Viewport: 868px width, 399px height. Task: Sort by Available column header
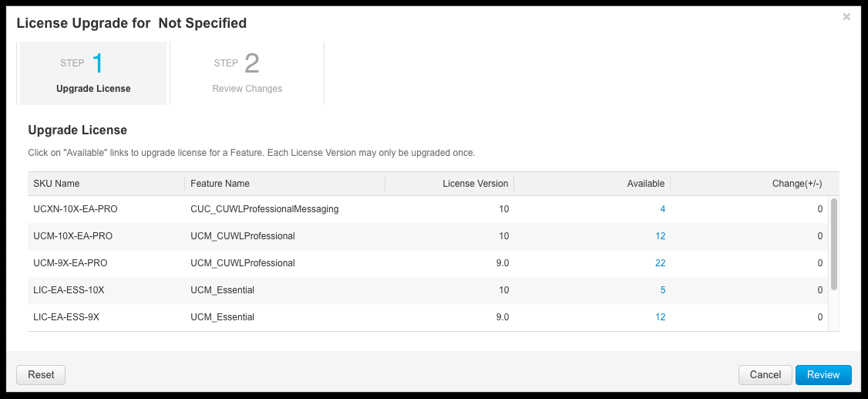(592, 184)
